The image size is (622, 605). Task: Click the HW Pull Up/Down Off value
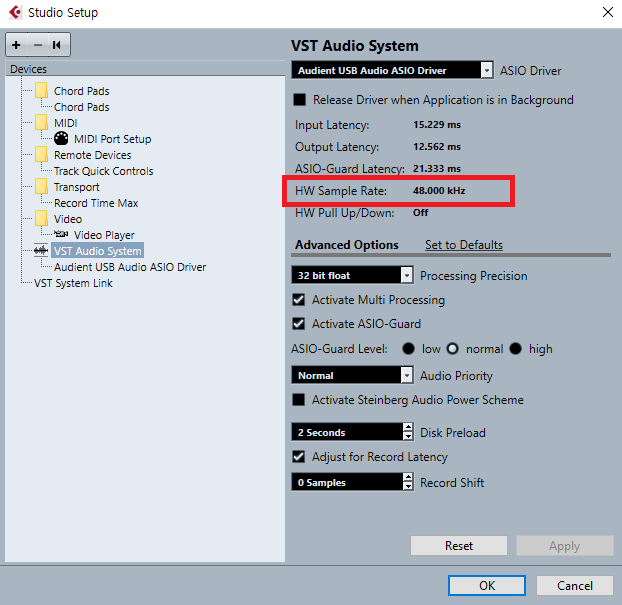tap(420, 213)
